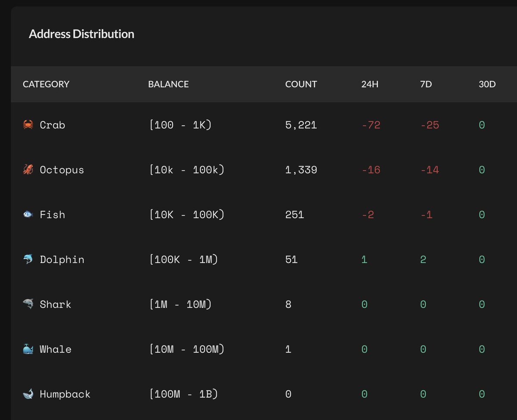
Task: Click the Dolphin 24H value 1
Action: click(364, 259)
